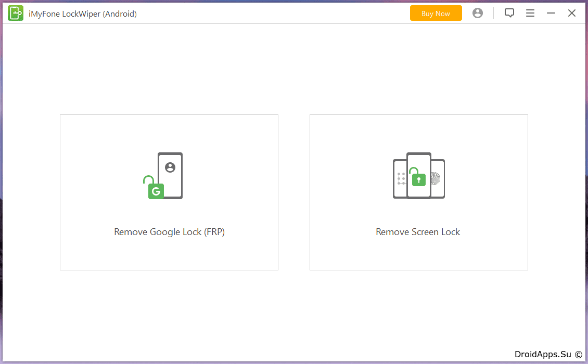
Task: Click the fingerprint phone icon
Action: click(x=437, y=179)
